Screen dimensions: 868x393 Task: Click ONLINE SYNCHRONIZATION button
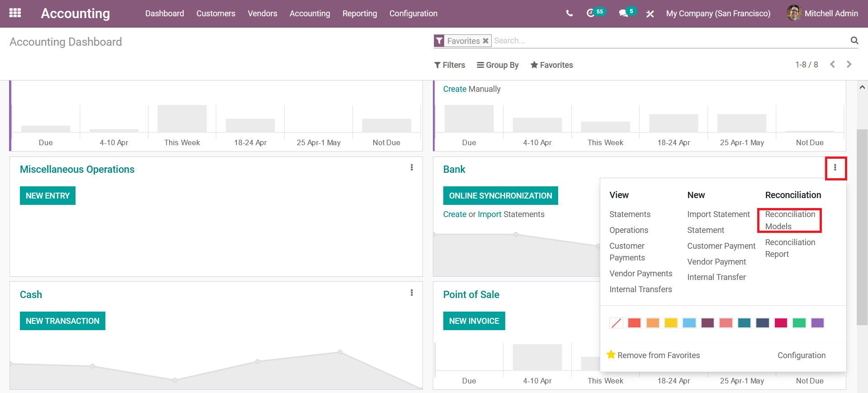click(x=500, y=196)
